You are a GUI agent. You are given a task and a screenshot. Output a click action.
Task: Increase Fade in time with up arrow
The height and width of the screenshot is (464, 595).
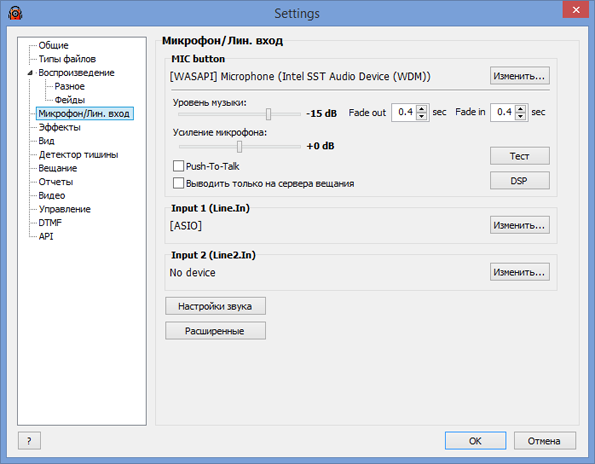tap(521, 109)
